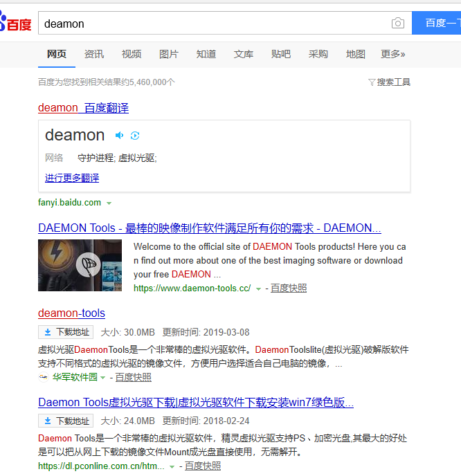The height and width of the screenshot is (476, 461).
Task: Open the 地图 tab
Action: click(356, 54)
